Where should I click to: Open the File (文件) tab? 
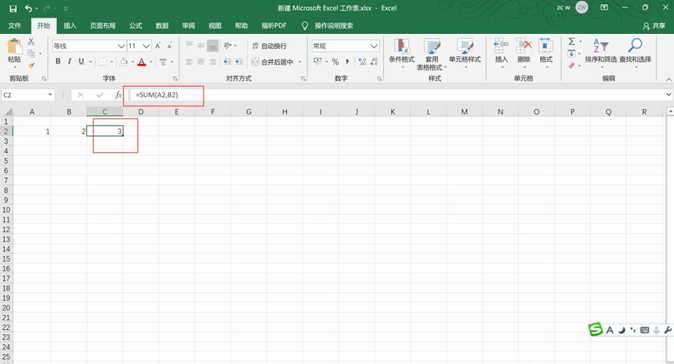[14, 26]
